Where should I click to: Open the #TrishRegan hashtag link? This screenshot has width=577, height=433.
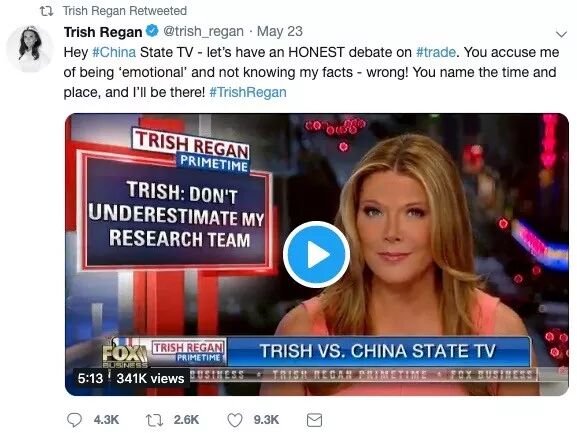coord(248,92)
